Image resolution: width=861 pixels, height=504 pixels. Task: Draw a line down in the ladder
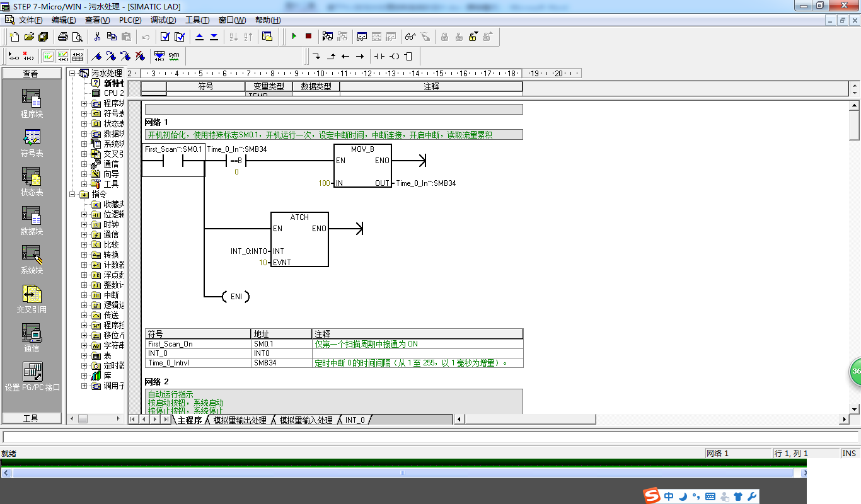[316, 56]
